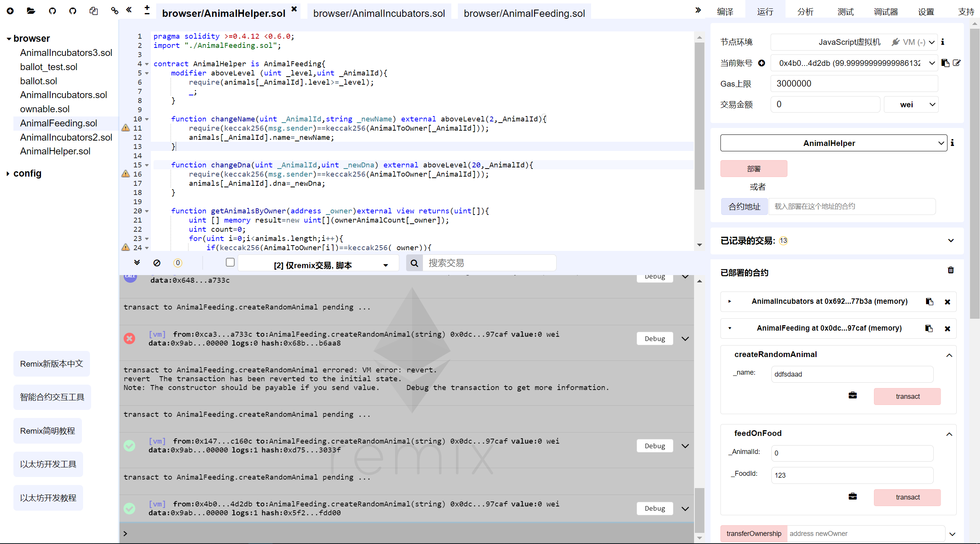
Task: Open the JavaScript虚拟机 environment dropdown
Action: (x=854, y=42)
